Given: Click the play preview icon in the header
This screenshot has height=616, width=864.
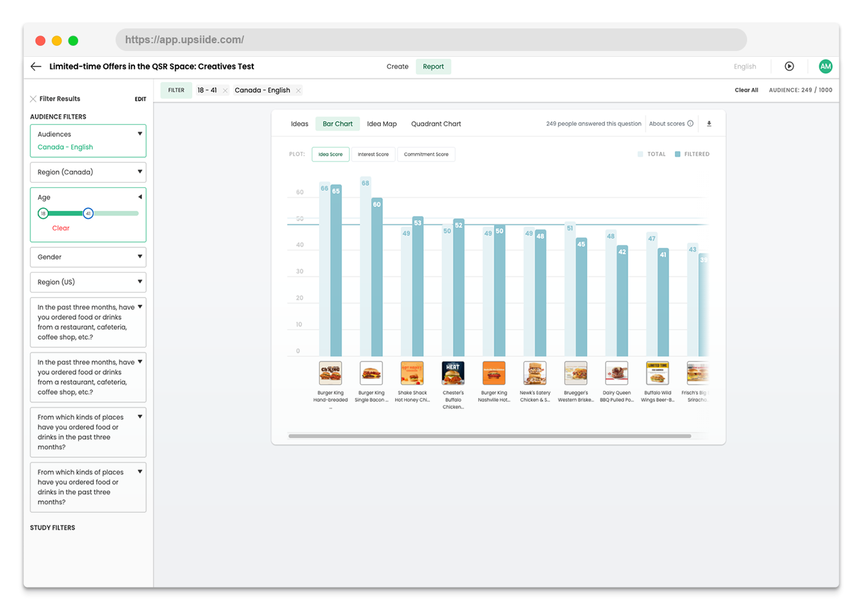Looking at the screenshot, I should click(789, 66).
